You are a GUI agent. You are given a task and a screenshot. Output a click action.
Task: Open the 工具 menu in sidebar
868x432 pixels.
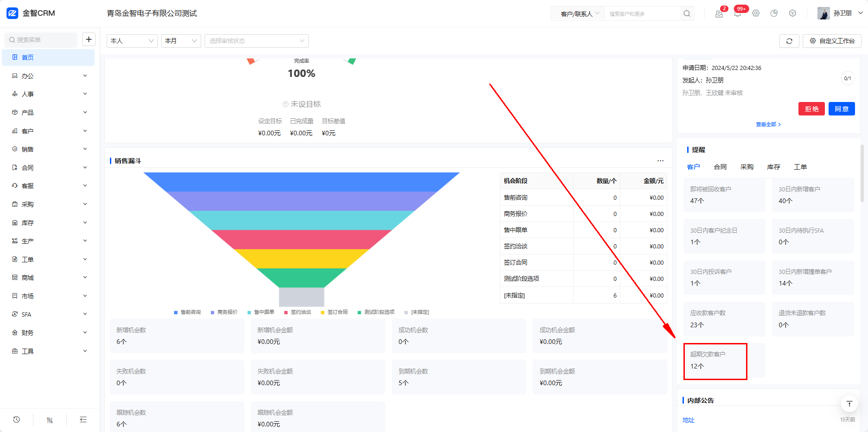[x=49, y=351]
